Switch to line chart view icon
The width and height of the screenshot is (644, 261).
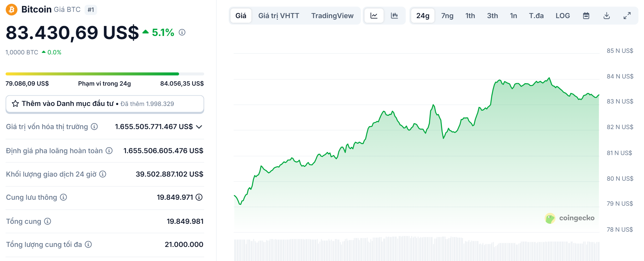pos(374,16)
